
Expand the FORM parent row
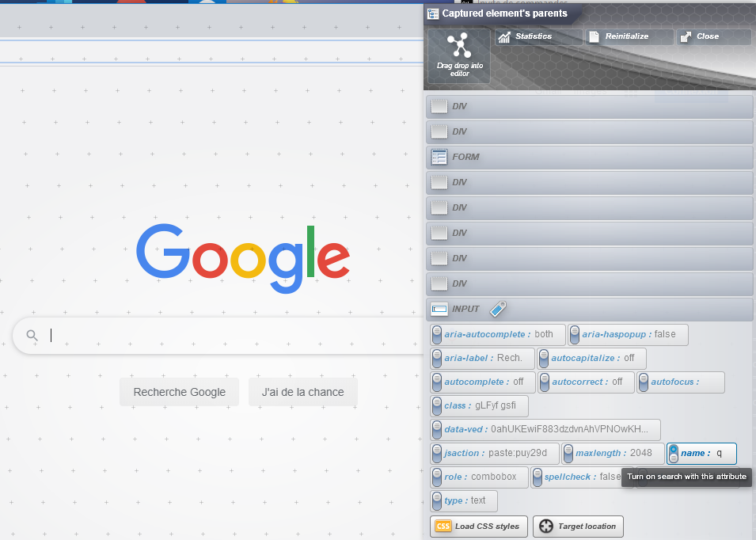click(589, 158)
